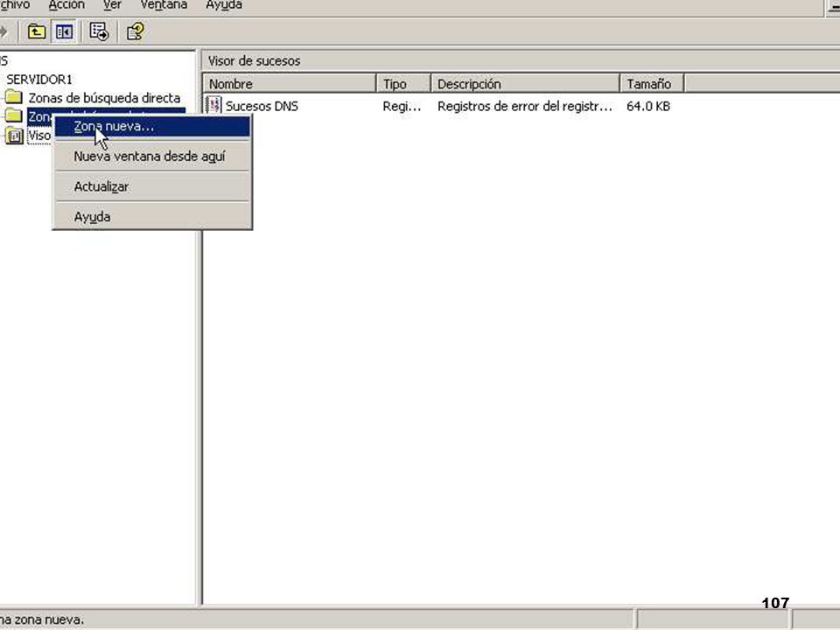This screenshot has width=840, height=630.
Task: Click the Registros de error description cell
Action: coord(524,106)
